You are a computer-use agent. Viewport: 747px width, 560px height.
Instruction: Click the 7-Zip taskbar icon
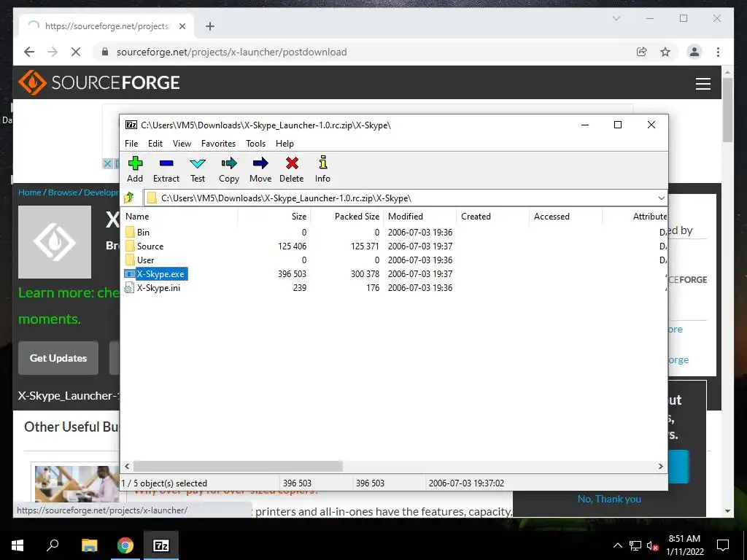(x=160, y=545)
